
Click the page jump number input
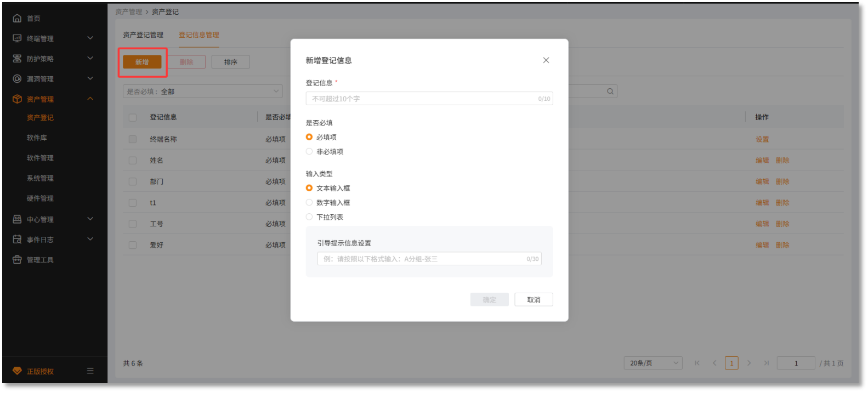click(796, 363)
